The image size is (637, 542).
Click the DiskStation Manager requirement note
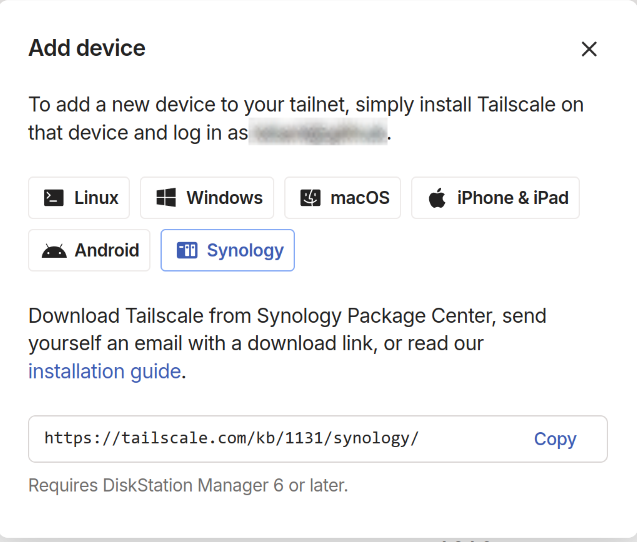pos(188,486)
